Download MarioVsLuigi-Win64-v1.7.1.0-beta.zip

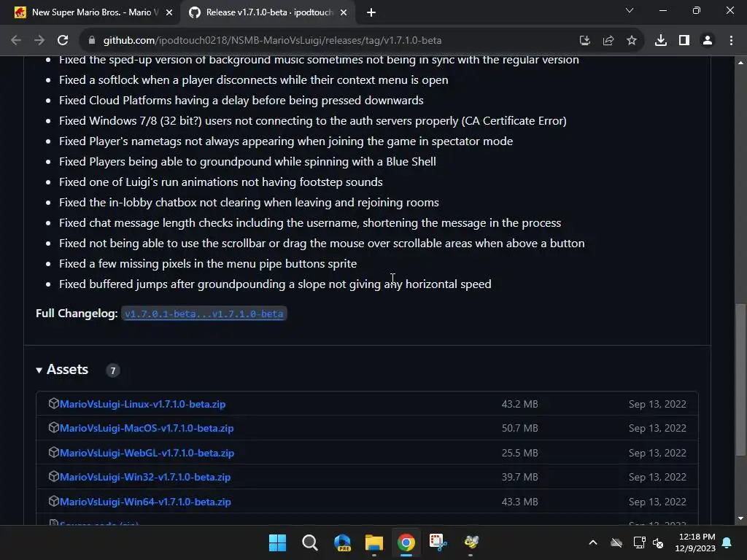145,502
